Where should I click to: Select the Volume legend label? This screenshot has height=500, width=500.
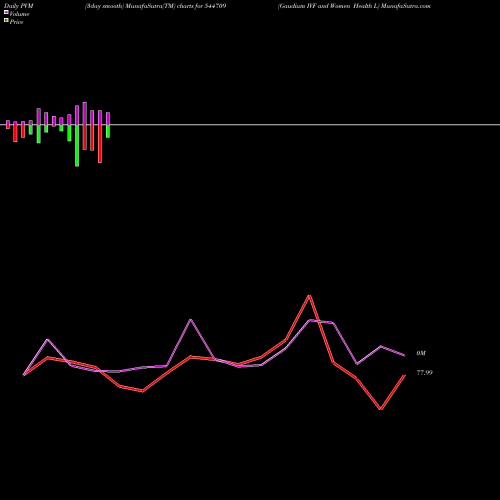point(19,14)
